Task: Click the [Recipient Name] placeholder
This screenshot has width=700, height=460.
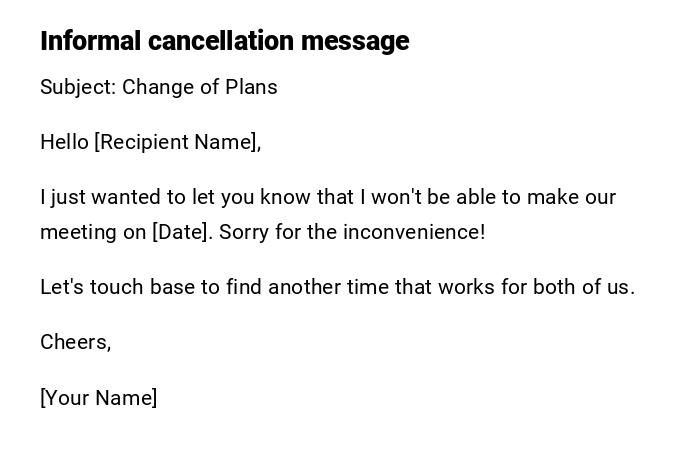Action: coord(177,142)
